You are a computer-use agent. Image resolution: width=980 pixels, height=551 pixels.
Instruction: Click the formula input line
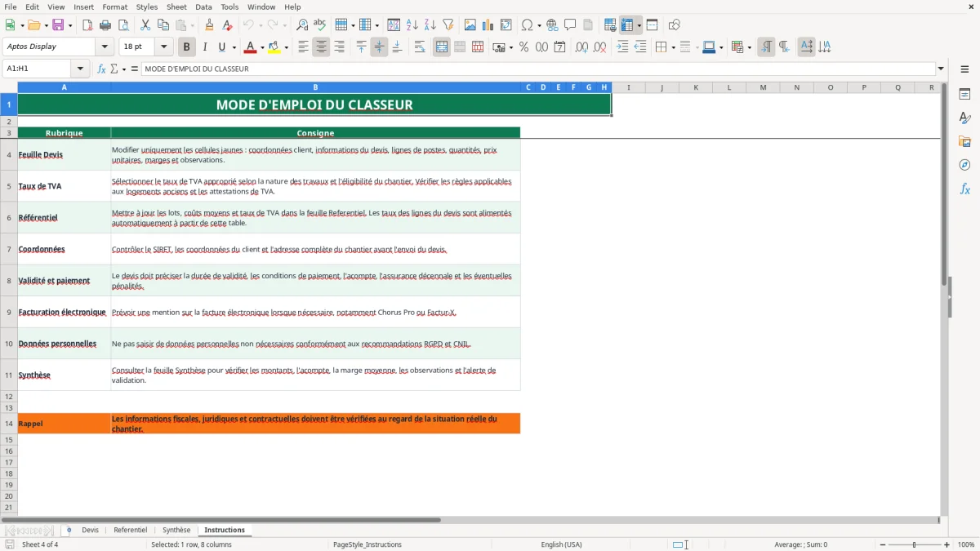tap(538, 69)
